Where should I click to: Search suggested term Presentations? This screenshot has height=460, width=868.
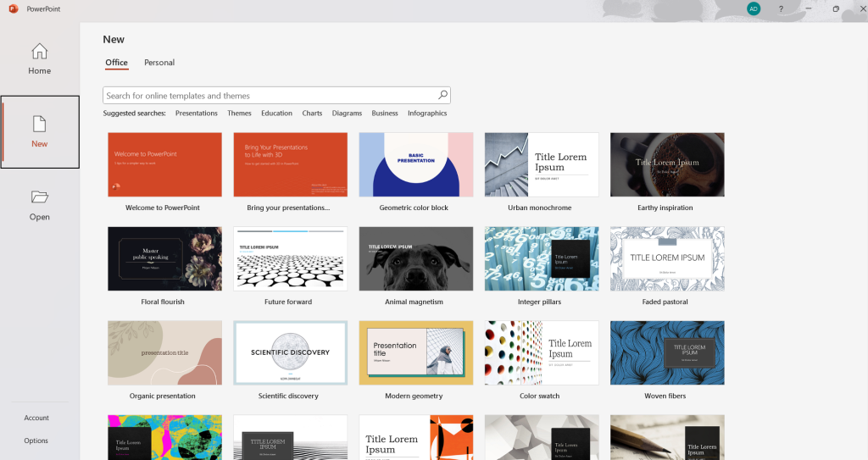point(197,113)
